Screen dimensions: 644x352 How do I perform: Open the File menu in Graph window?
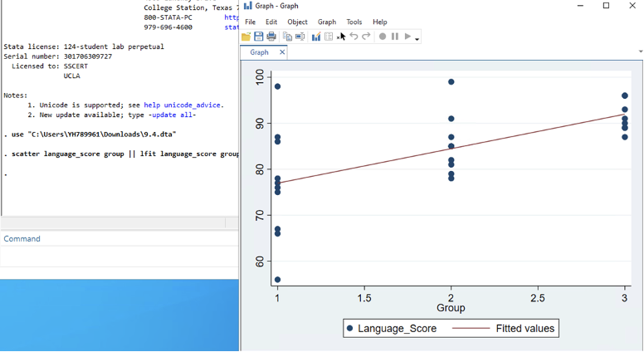[x=250, y=22]
